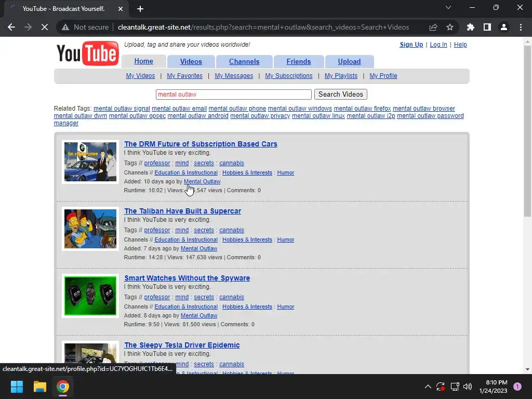Open Smart Watches Without the Spyware video
The width and height of the screenshot is (532, 399).
[187, 278]
